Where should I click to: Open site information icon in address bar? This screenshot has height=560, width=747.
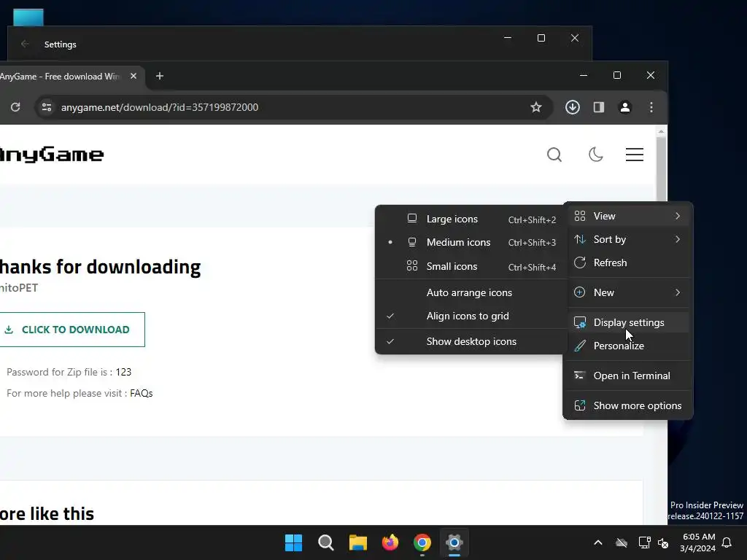[46, 107]
